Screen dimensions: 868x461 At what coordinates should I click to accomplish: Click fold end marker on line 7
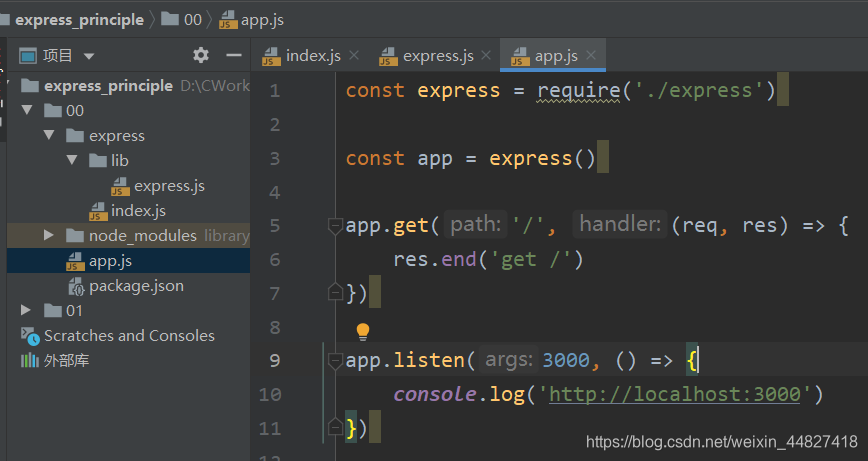click(334, 292)
